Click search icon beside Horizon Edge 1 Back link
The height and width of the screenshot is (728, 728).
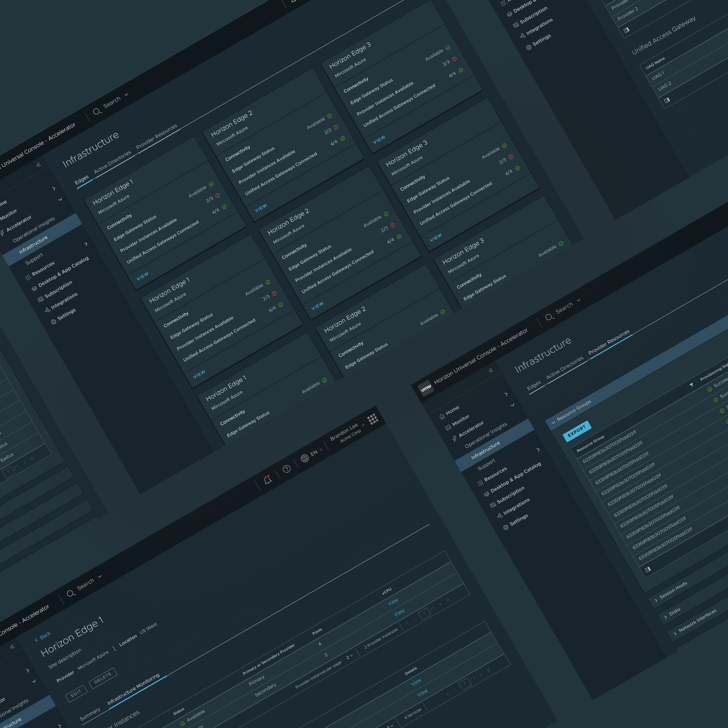point(71,594)
